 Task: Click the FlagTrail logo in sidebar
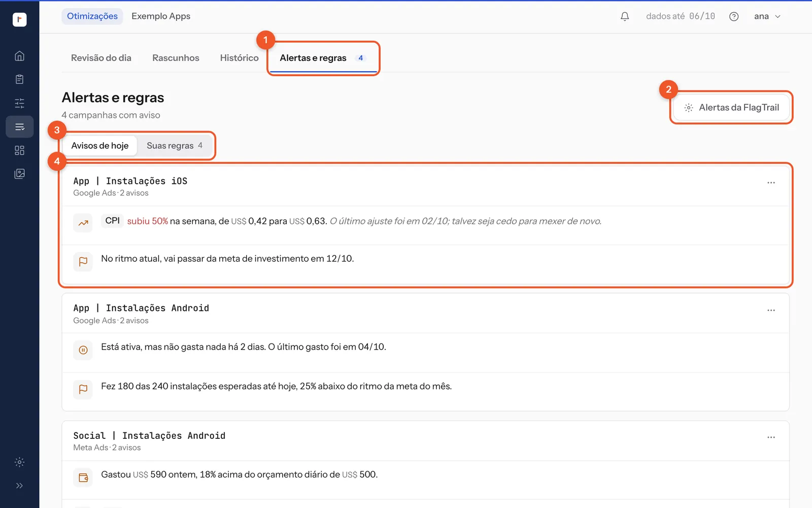point(19,20)
